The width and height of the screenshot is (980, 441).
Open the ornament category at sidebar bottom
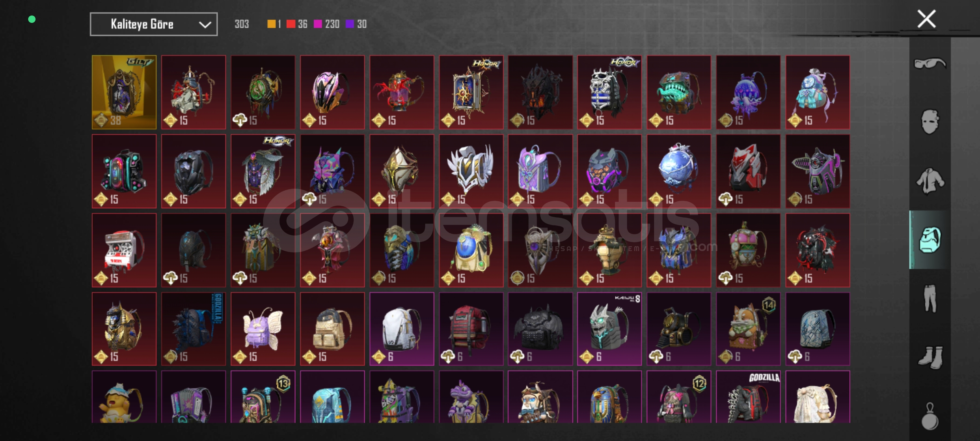[x=930, y=416]
